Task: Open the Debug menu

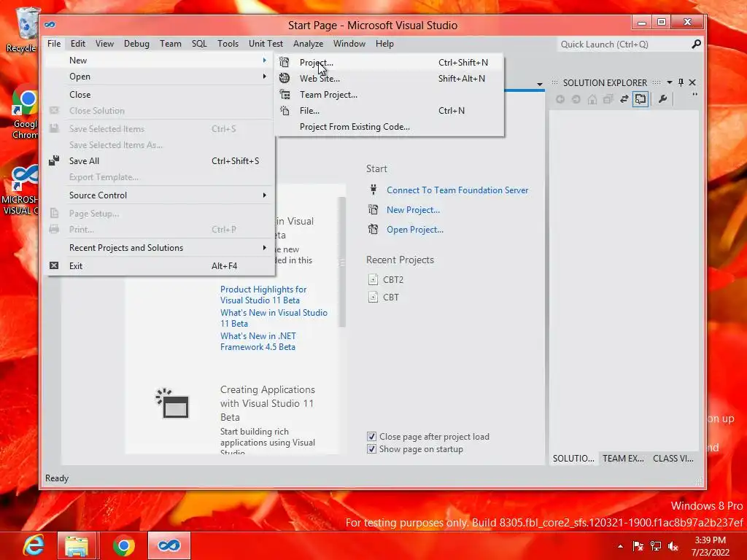Action: 136,43
